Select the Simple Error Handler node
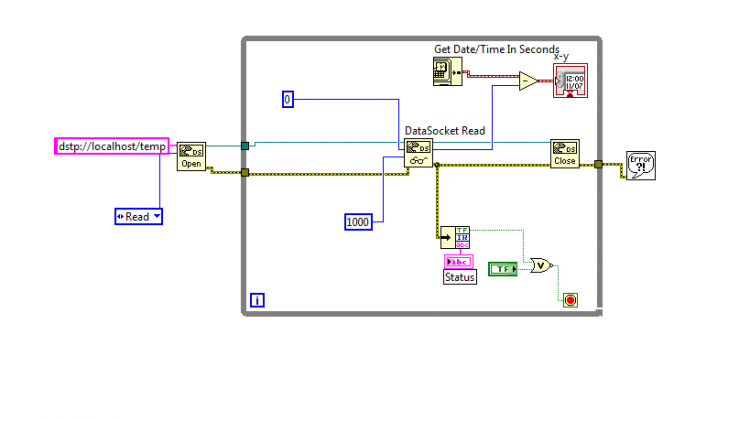750x421 pixels. coord(641,166)
